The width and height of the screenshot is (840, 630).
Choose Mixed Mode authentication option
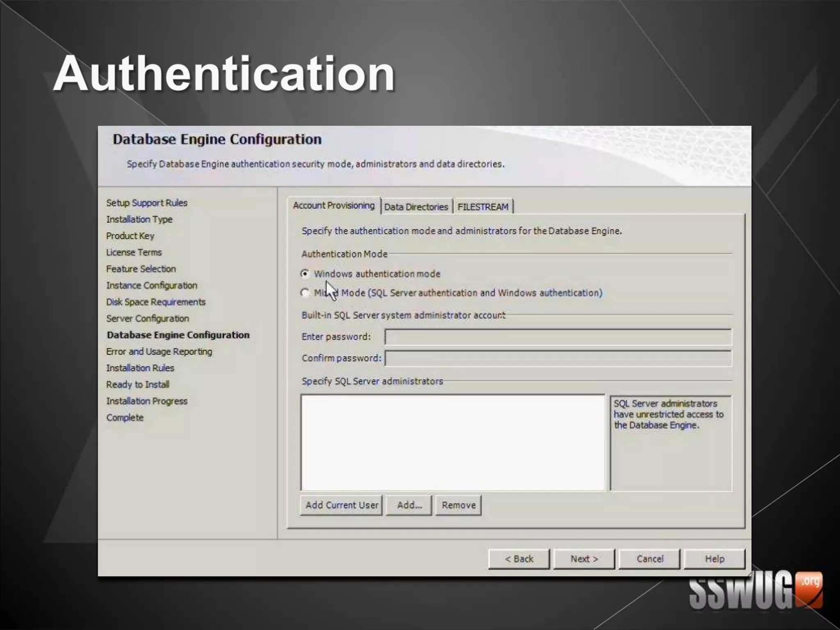point(305,293)
